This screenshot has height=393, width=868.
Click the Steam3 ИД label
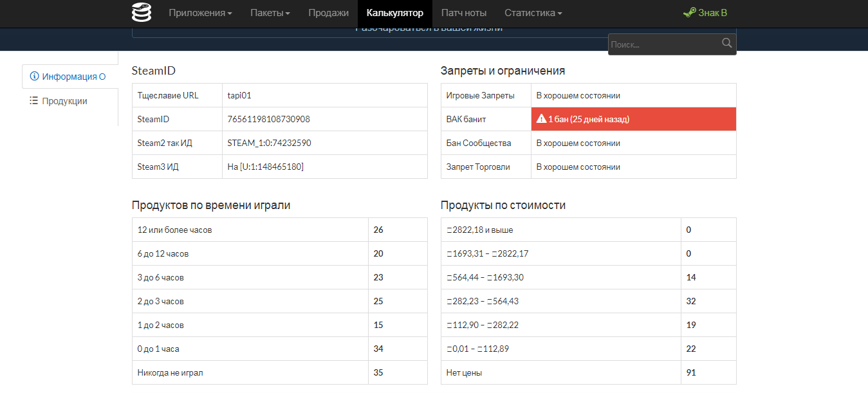[158, 167]
